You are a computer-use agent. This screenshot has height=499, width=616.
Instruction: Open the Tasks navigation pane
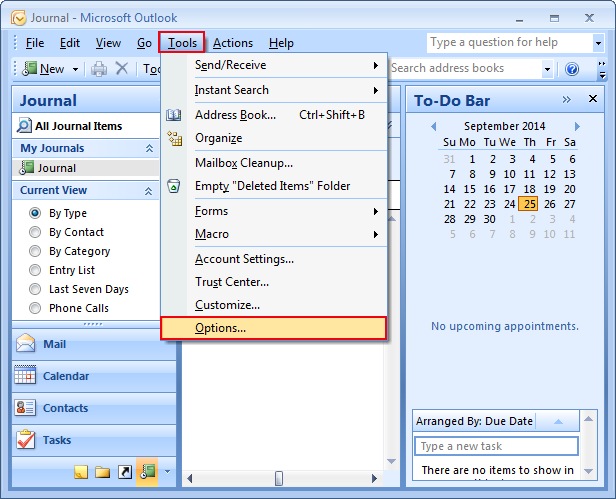click(94, 440)
